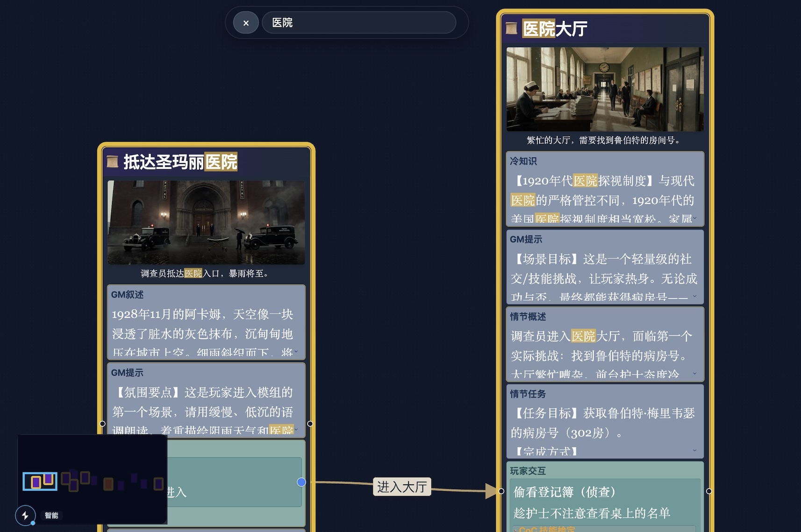Click the scroll icon beside 抵达圣玛丽医院 title
Image resolution: width=801 pixels, height=532 pixels.
pyautogui.click(x=112, y=161)
